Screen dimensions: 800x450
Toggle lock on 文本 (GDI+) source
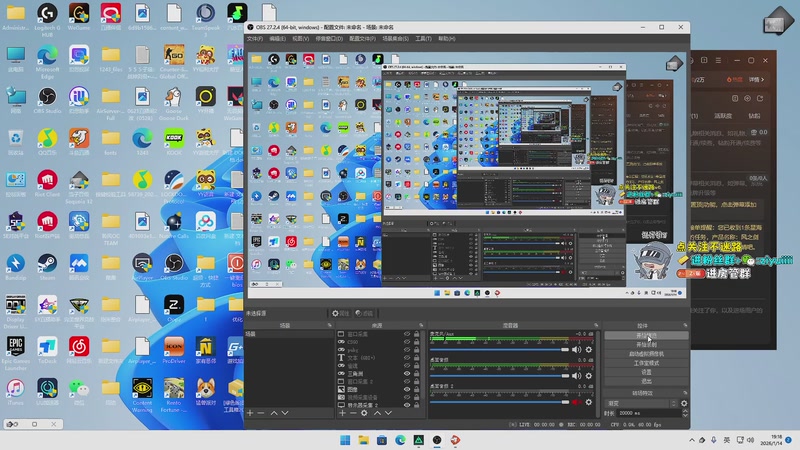pyautogui.click(x=417, y=357)
